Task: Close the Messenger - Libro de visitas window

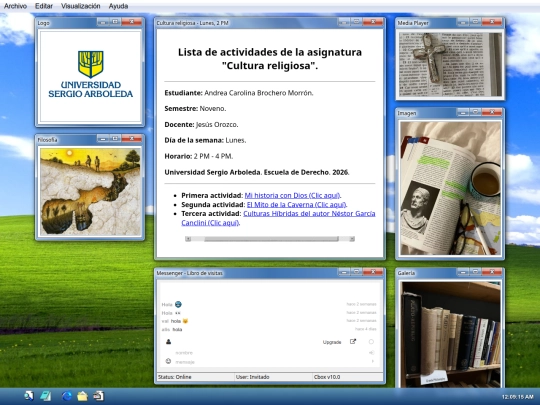Action: coord(373,272)
